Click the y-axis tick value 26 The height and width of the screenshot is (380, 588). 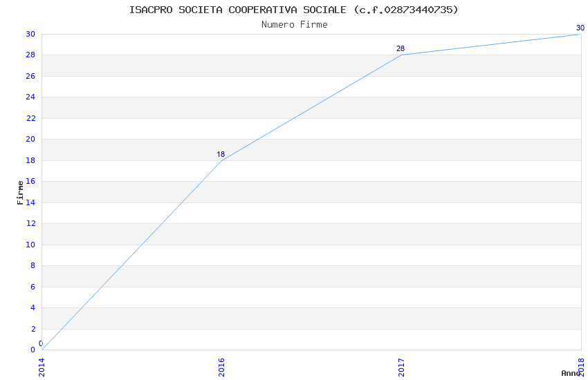(30, 77)
